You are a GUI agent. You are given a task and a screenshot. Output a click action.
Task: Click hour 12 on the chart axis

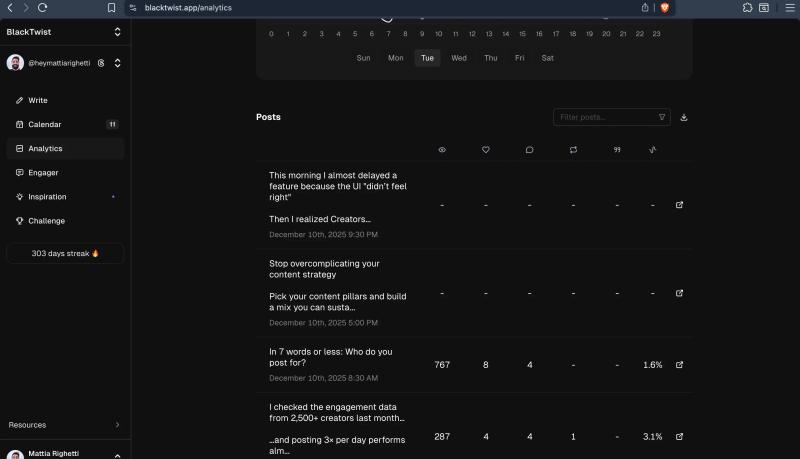coord(472,34)
